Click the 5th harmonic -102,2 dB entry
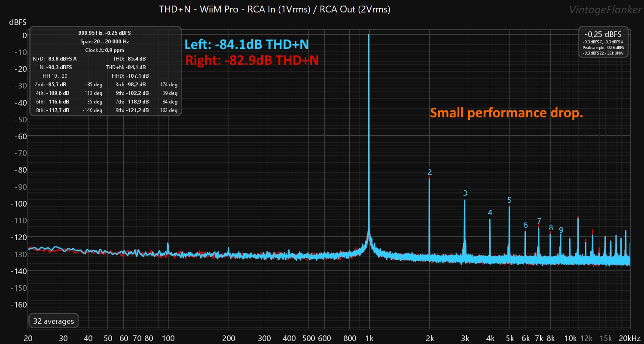The image size is (644, 344). (x=131, y=93)
